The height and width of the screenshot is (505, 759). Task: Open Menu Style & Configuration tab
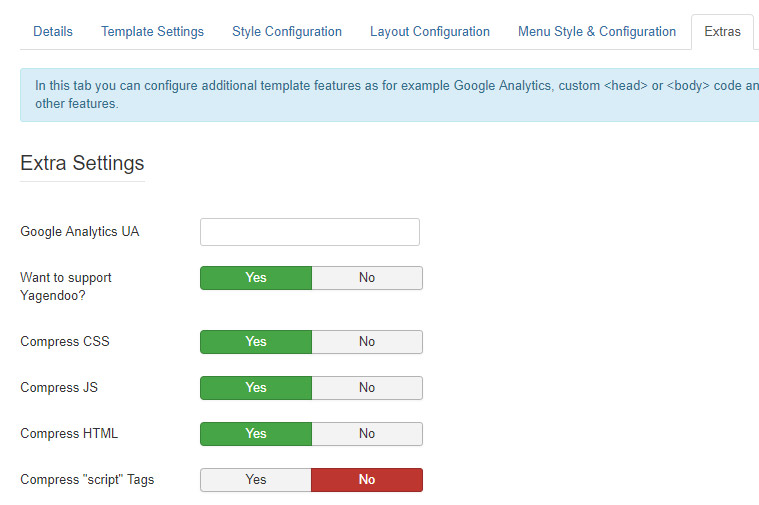[x=597, y=32]
